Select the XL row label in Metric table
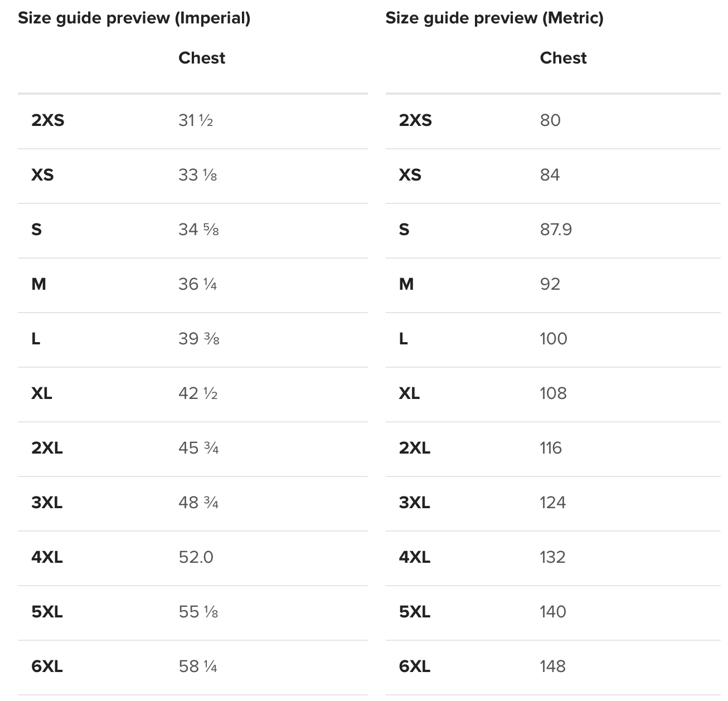 click(409, 393)
